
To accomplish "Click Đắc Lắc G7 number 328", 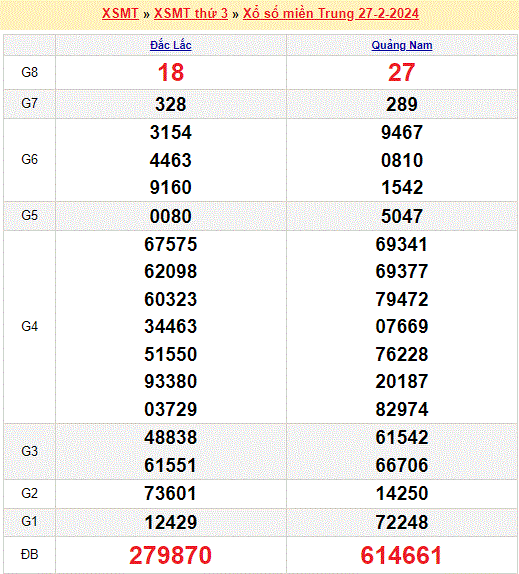I will [x=171, y=104].
